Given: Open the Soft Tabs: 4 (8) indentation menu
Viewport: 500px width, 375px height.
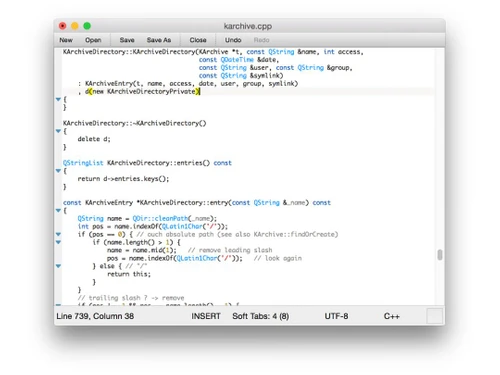Looking at the screenshot, I should (261, 316).
